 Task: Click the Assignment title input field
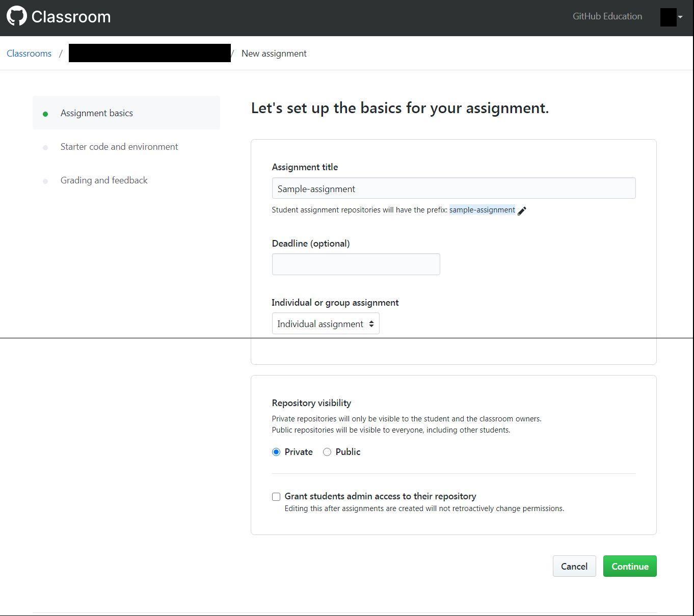point(453,188)
